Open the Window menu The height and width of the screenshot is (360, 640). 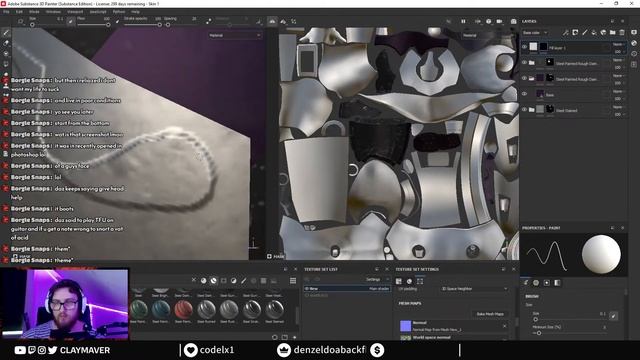[x=53, y=12]
